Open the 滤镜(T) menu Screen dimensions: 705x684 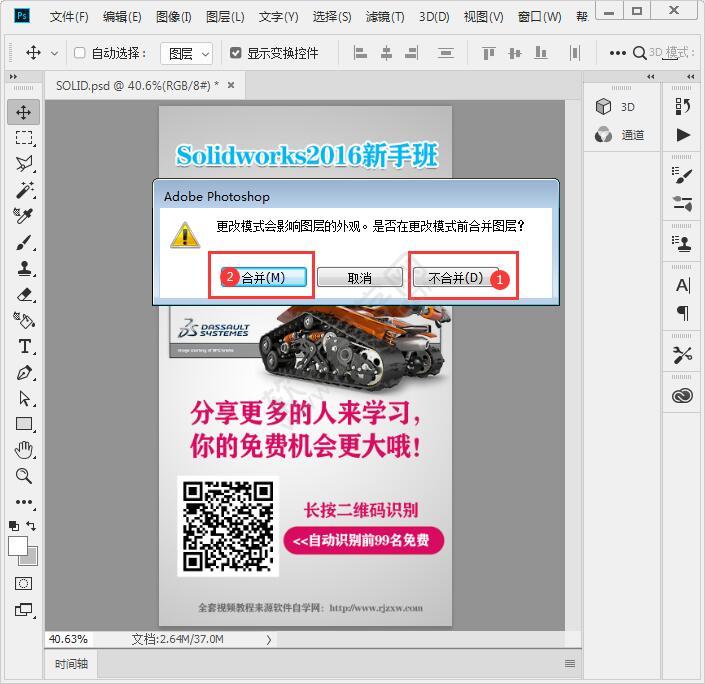point(385,17)
